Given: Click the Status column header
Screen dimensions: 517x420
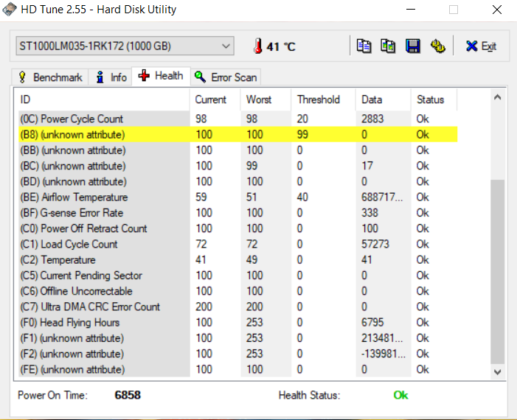Looking at the screenshot, I should click(434, 99).
